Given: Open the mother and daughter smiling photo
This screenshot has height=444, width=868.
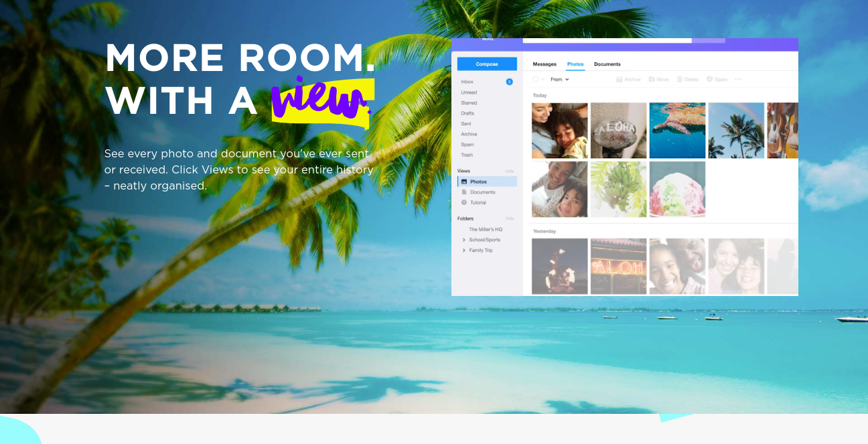Looking at the screenshot, I should (x=736, y=267).
